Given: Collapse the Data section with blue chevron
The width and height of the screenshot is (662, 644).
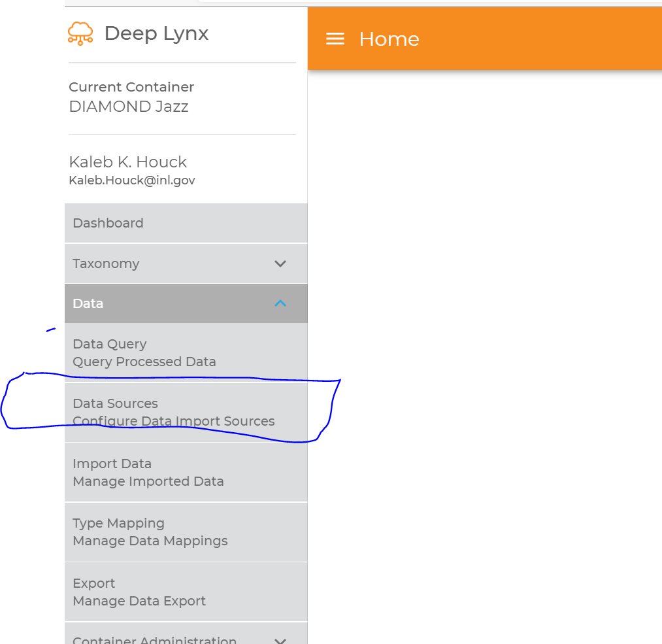Looking at the screenshot, I should tap(280, 303).
